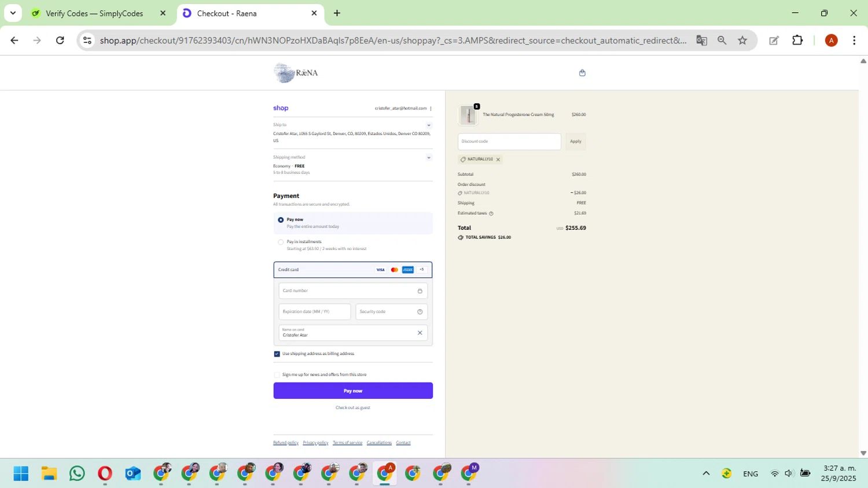
Task: Click the Name on card field
Action: (353, 333)
